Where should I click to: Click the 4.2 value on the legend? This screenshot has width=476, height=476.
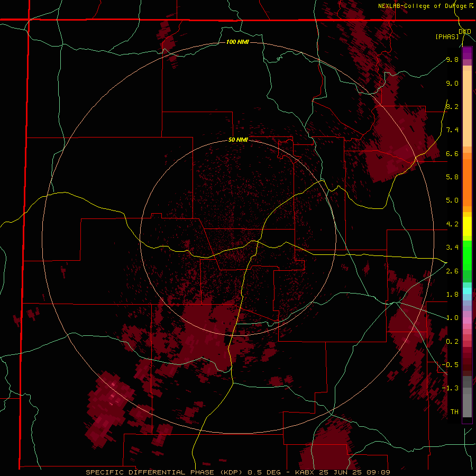point(452,224)
